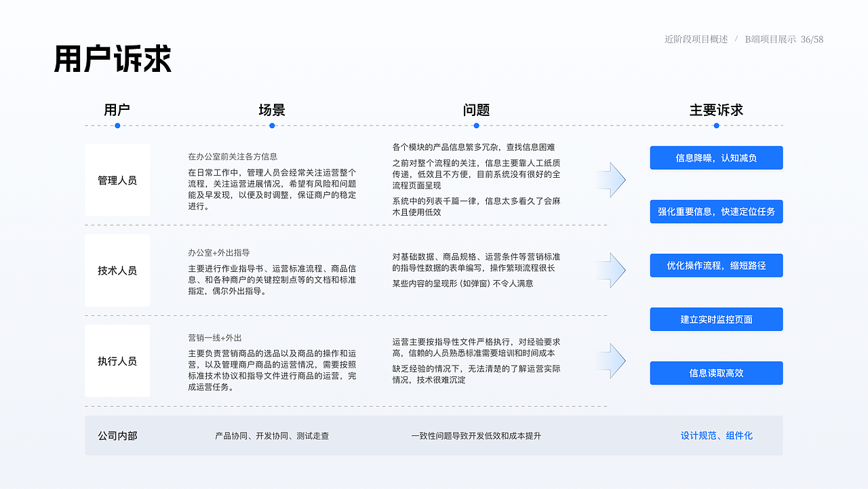Click the 36/58 page indicator
Image resolution: width=868 pixels, height=489 pixels.
(811, 39)
